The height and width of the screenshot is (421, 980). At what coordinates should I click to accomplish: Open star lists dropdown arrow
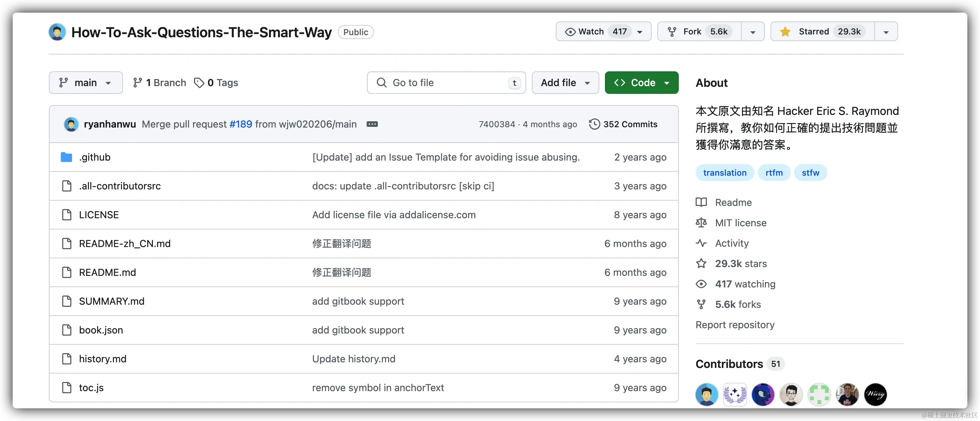point(886,32)
